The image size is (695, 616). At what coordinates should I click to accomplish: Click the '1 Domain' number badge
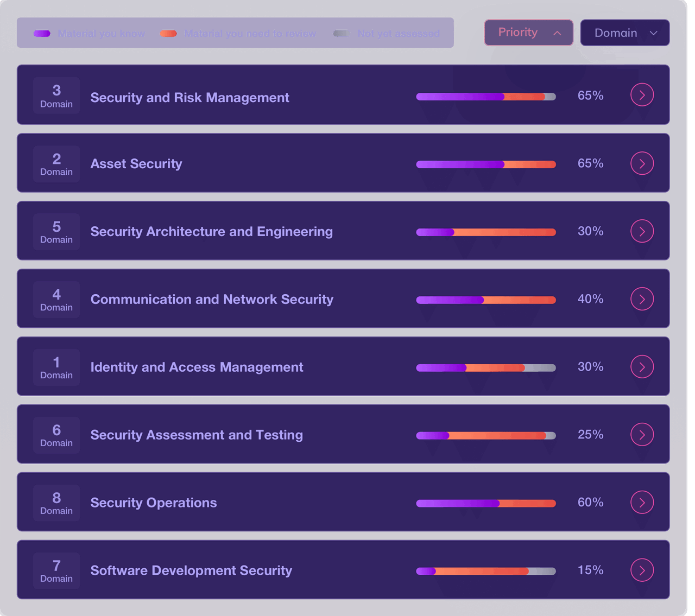click(x=56, y=367)
